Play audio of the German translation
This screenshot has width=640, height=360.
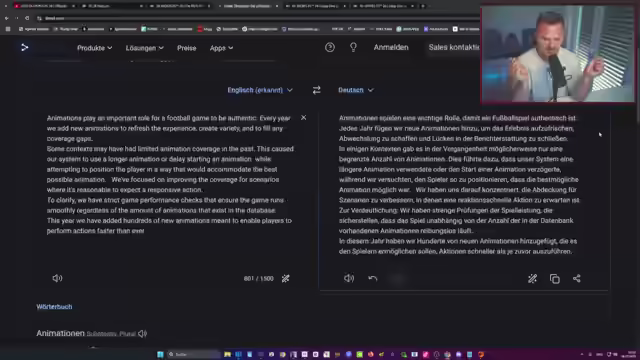349,278
